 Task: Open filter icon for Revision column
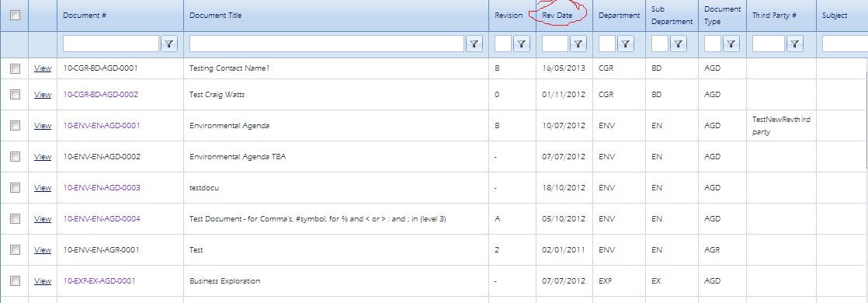click(522, 44)
